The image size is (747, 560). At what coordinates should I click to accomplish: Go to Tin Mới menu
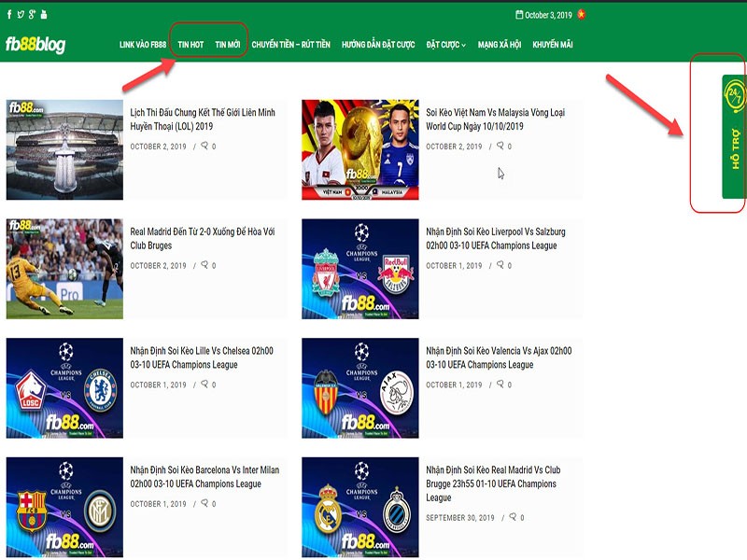tap(227, 45)
